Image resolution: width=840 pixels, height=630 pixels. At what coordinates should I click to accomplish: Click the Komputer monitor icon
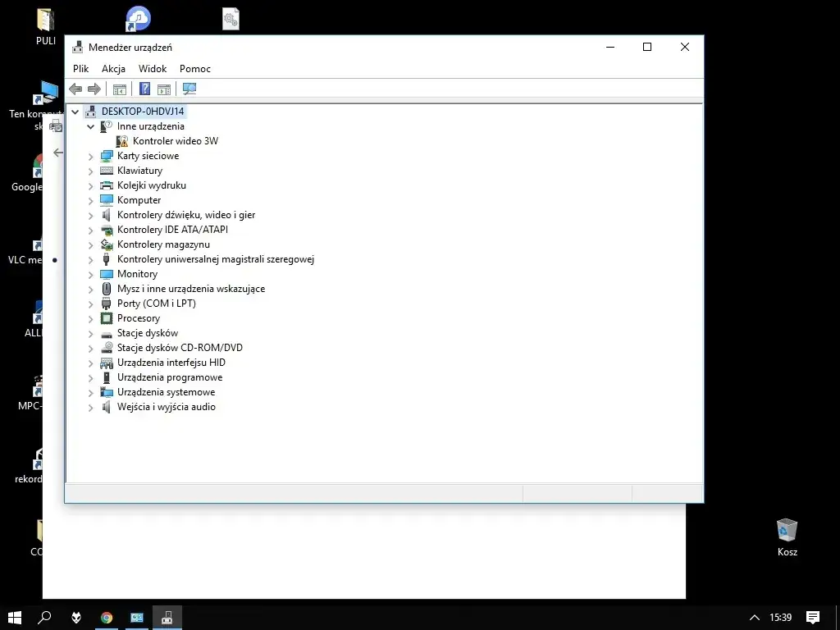pyautogui.click(x=107, y=200)
